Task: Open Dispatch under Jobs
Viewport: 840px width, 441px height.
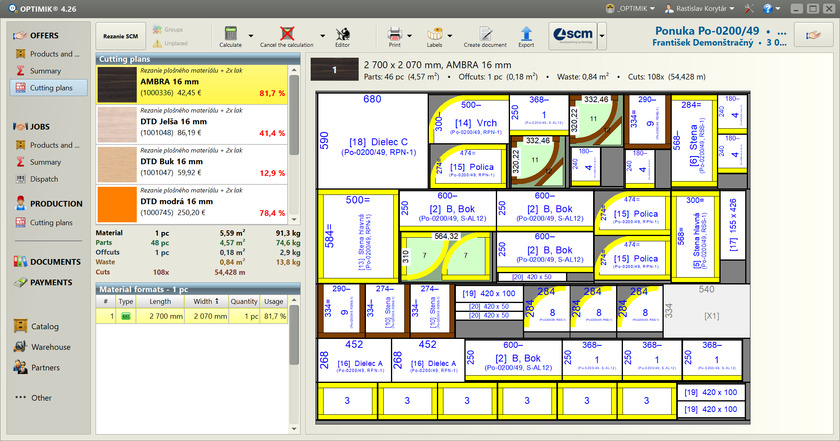Action: [x=38, y=179]
